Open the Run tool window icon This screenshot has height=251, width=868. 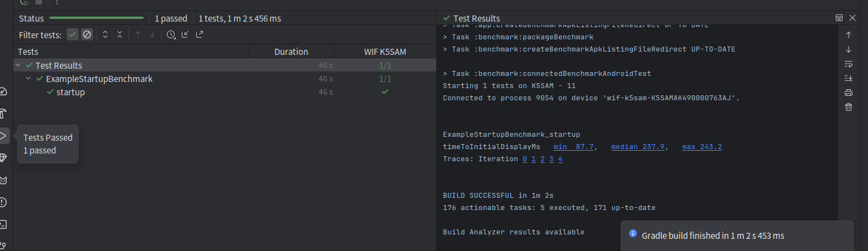[x=3, y=135]
